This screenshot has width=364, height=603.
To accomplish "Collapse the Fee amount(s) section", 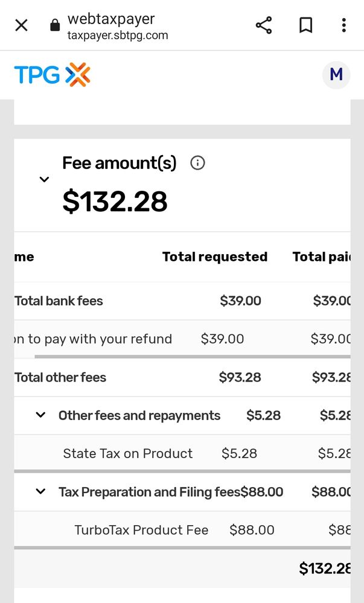I will pyautogui.click(x=44, y=179).
